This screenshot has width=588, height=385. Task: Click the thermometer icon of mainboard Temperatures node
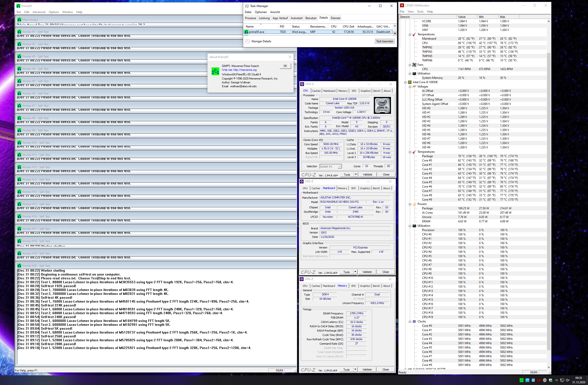coord(414,34)
